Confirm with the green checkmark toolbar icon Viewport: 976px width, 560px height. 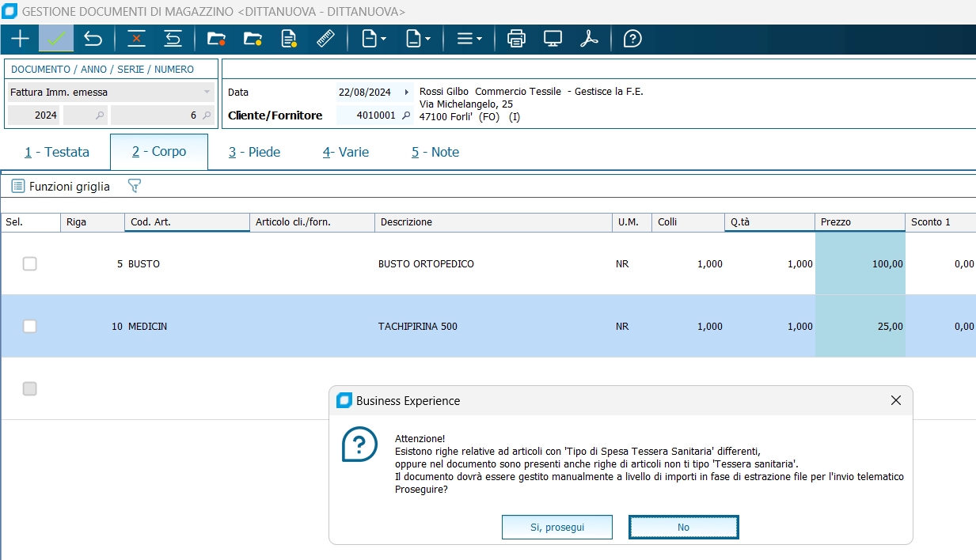pos(55,39)
